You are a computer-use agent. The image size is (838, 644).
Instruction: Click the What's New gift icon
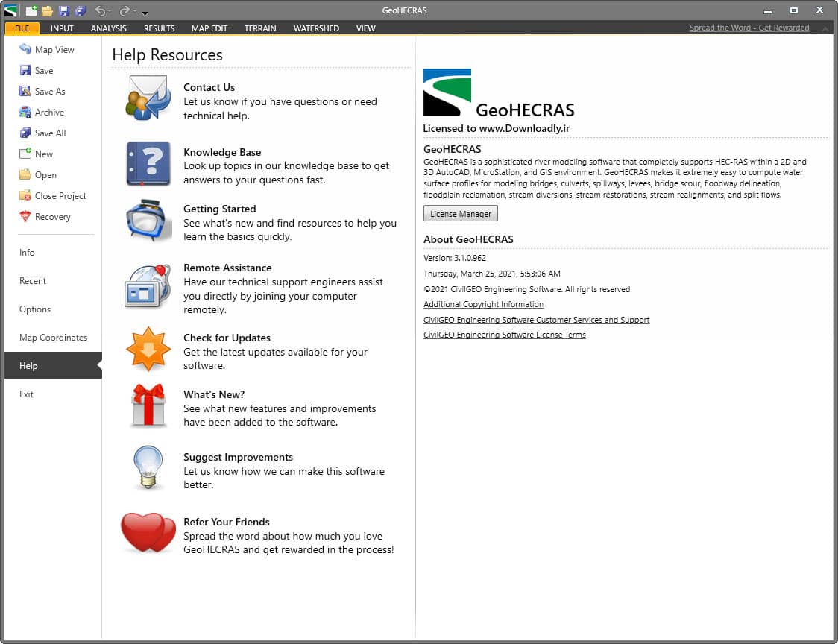click(x=148, y=405)
